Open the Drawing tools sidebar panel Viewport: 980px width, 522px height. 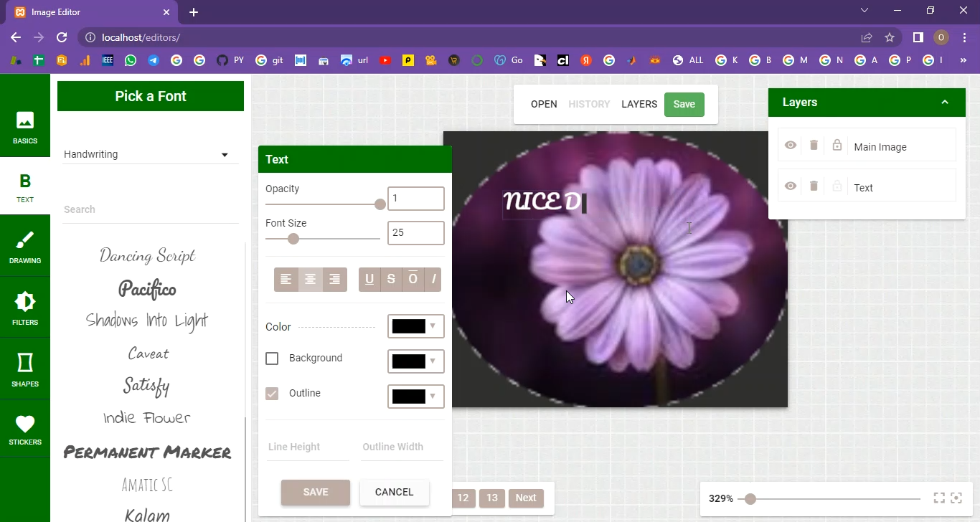tap(25, 246)
